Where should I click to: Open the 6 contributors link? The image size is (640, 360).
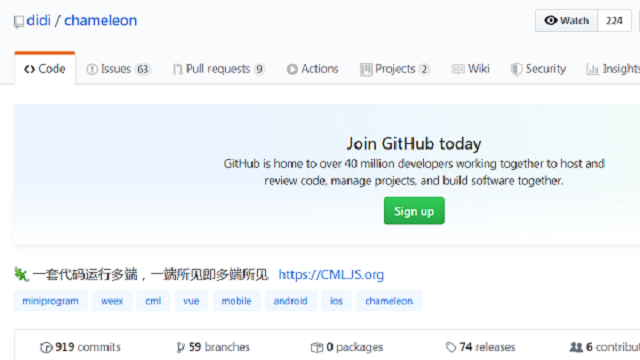(x=605, y=347)
